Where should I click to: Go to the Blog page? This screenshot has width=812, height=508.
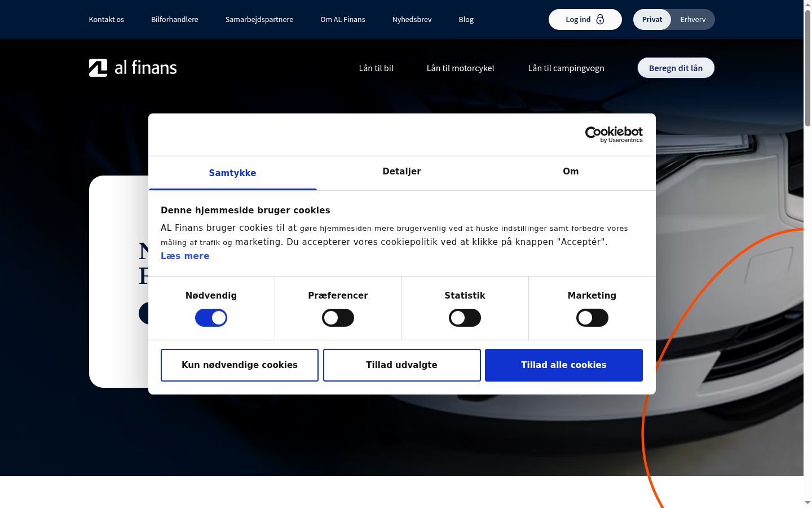tap(466, 19)
